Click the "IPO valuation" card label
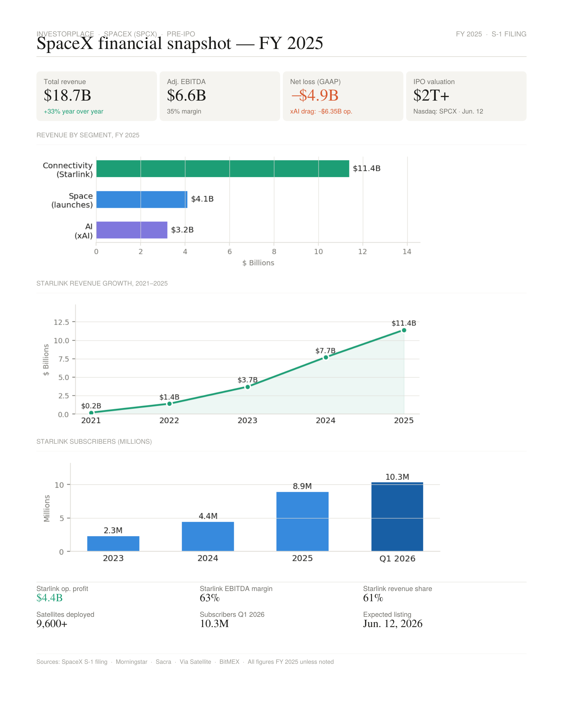This screenshot has width=563, height=728. tap(434, 82)
